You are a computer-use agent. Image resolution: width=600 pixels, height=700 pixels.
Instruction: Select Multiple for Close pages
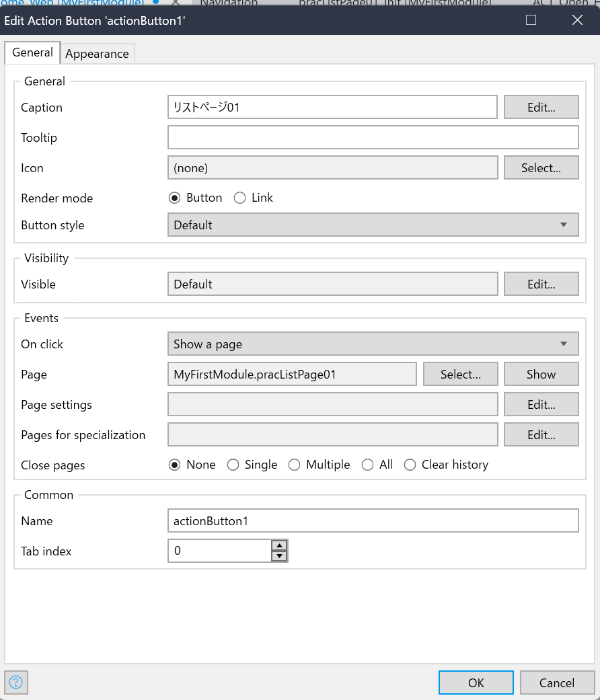[294, 465]
